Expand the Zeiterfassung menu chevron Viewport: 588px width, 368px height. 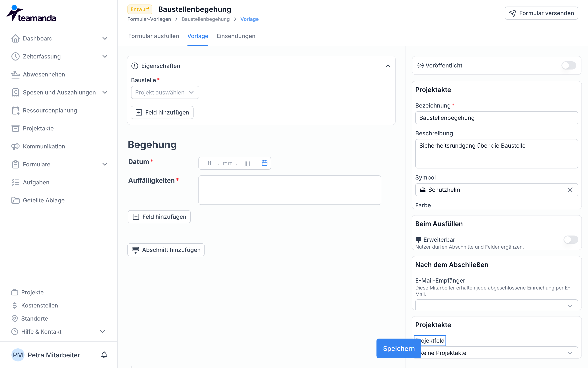coord(105,56)
